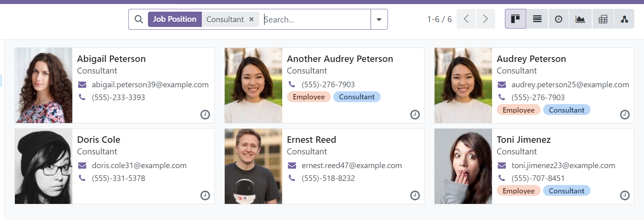
Task: Click Toni Jimenez's Consultant tag
Action: tap(566, 191)
